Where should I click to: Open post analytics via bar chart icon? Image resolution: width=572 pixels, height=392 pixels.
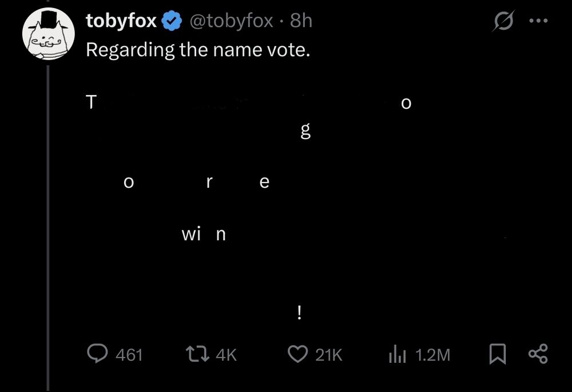pos(396,354)
